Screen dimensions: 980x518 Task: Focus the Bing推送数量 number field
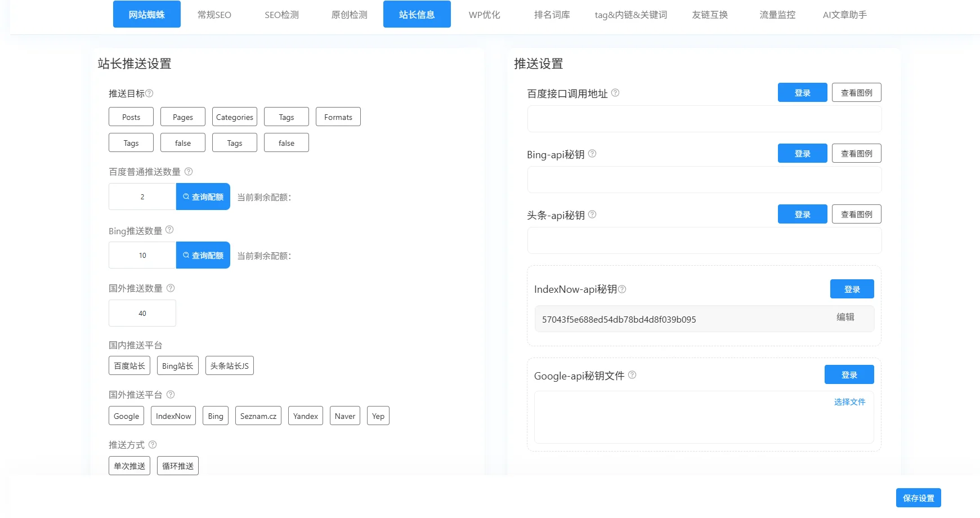(x=142, y=255)
